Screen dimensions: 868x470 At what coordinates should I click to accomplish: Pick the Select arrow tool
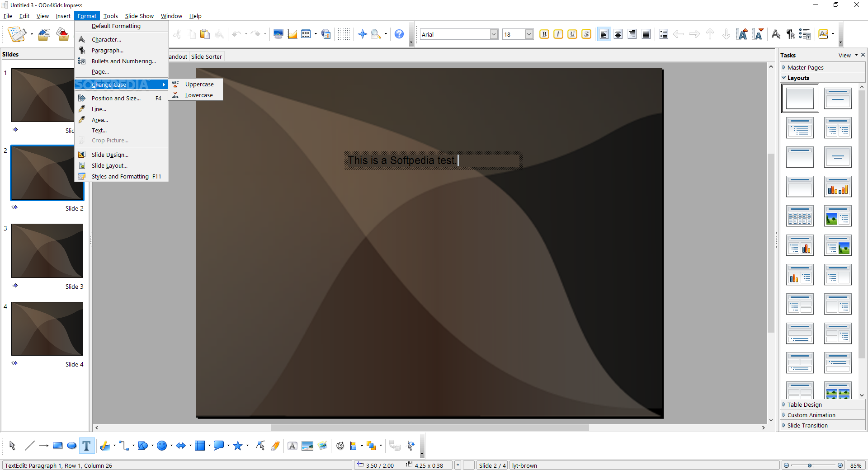tap(12, 446)
